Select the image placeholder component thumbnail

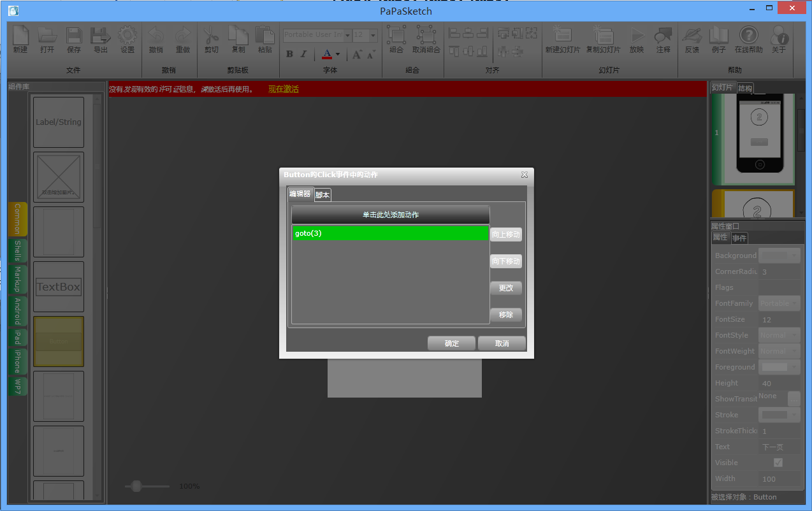point(59,177)
